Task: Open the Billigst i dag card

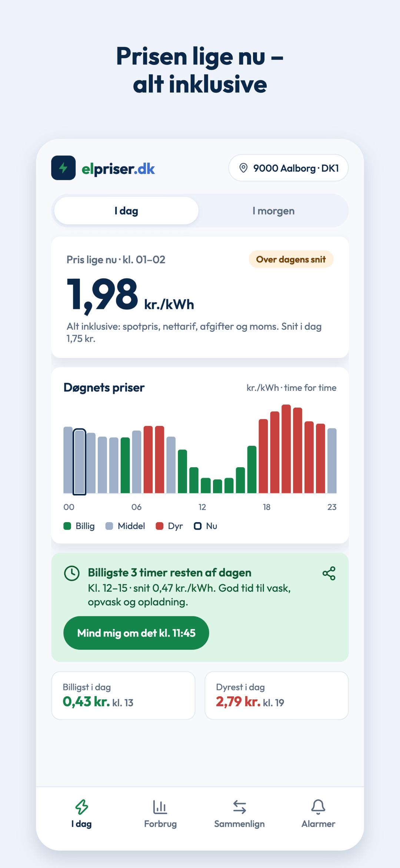Action: click(x=123, y=696)
